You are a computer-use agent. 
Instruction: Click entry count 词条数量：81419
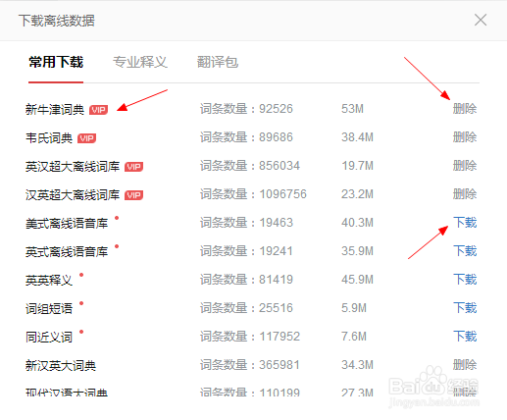pos(246,280)
